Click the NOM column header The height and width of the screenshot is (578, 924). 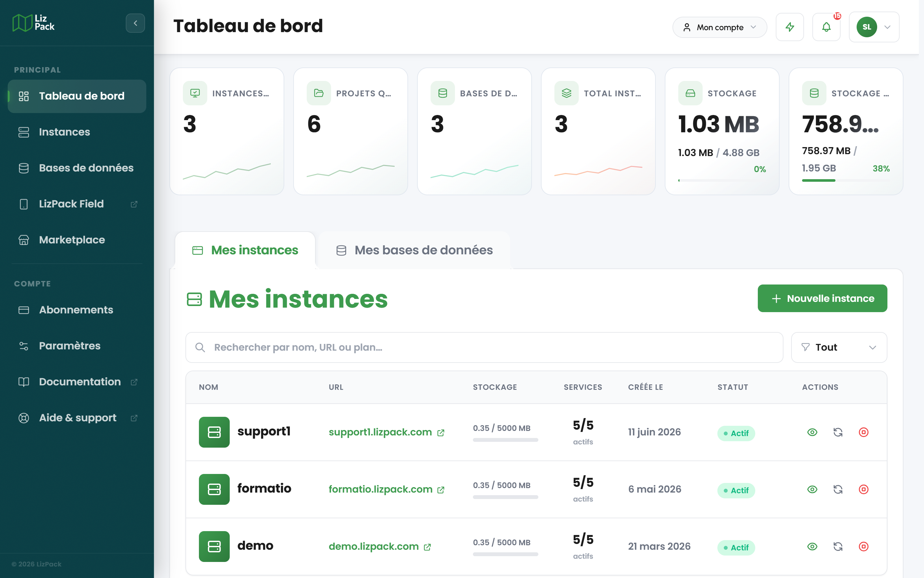tap(209, 387)
